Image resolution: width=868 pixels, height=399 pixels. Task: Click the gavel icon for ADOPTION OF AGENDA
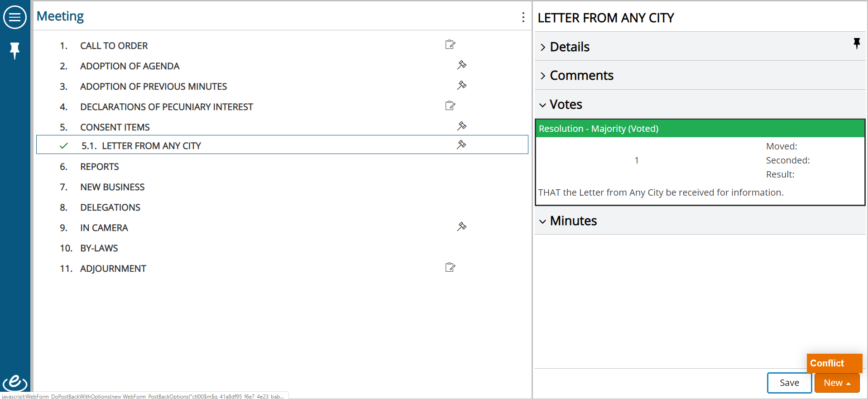(x=461, y=65)
